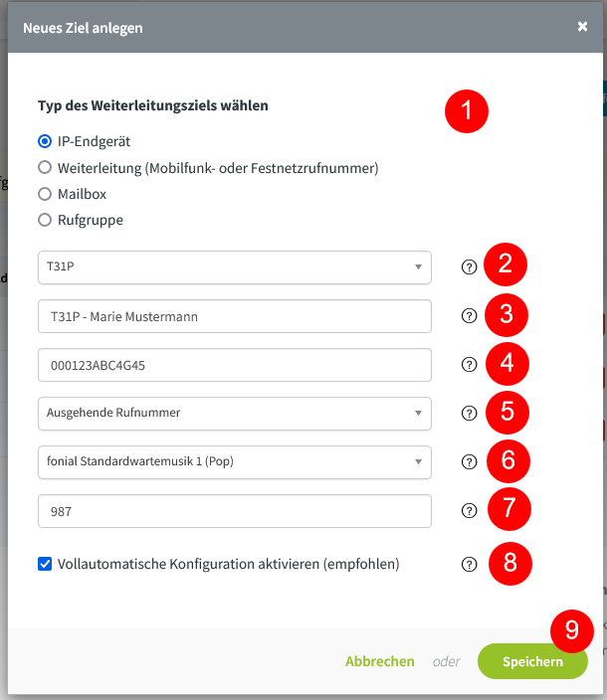The height and width of the screenshot is (700, 607).
Task: Expand the Ausgehende Rufnummer dropdown
Action: (234, 413)
